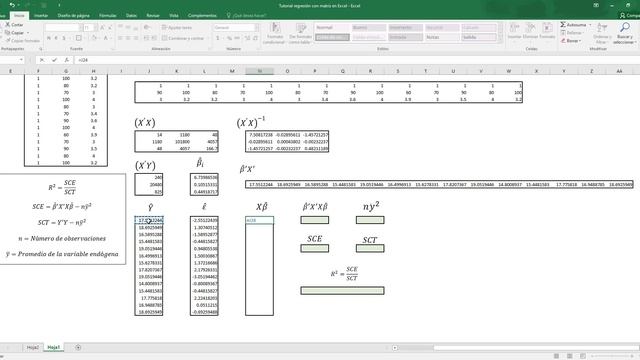Expand the cell styles gallery
640x360 pixels.
click(x=500, y=40)
